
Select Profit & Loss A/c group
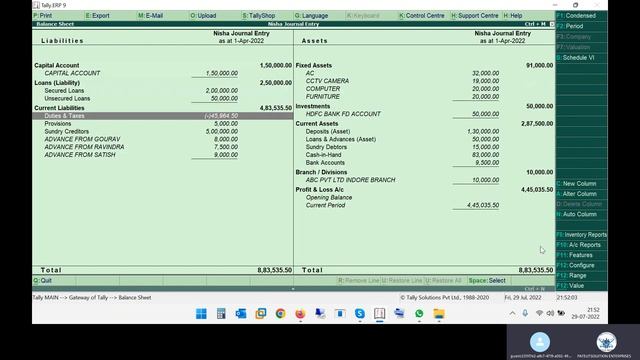tap(424, 190)
